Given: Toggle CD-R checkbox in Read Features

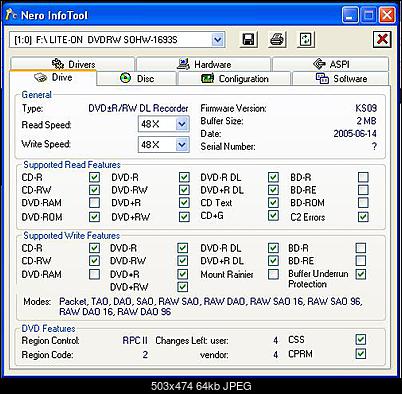Looking at the screenshot, I should (94, 177).
